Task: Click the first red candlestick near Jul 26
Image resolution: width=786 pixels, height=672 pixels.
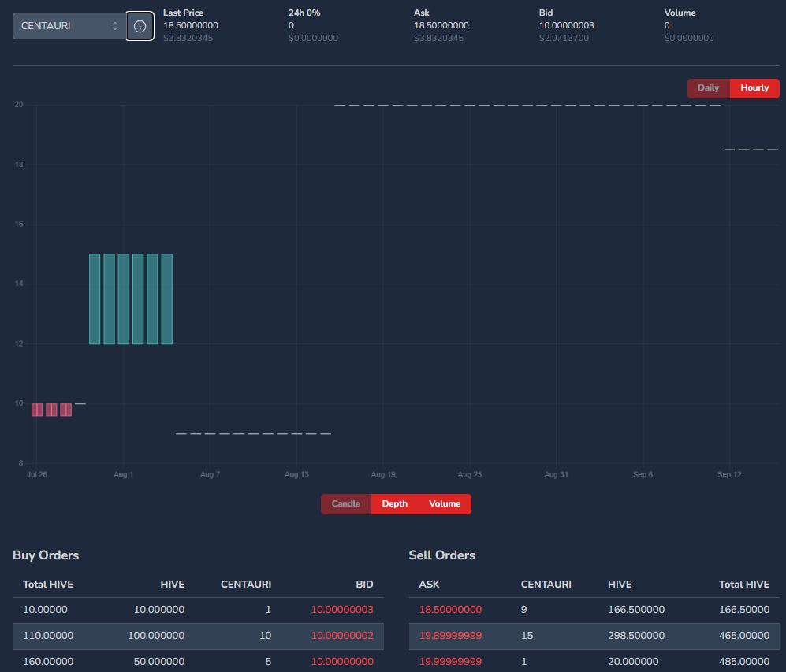Action: click(37, 410)
